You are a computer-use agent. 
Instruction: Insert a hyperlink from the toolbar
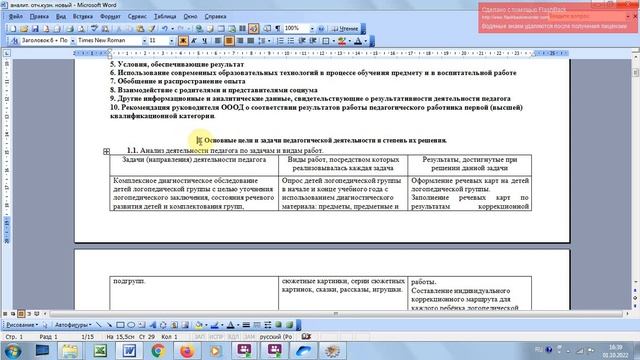coord(199,29)
